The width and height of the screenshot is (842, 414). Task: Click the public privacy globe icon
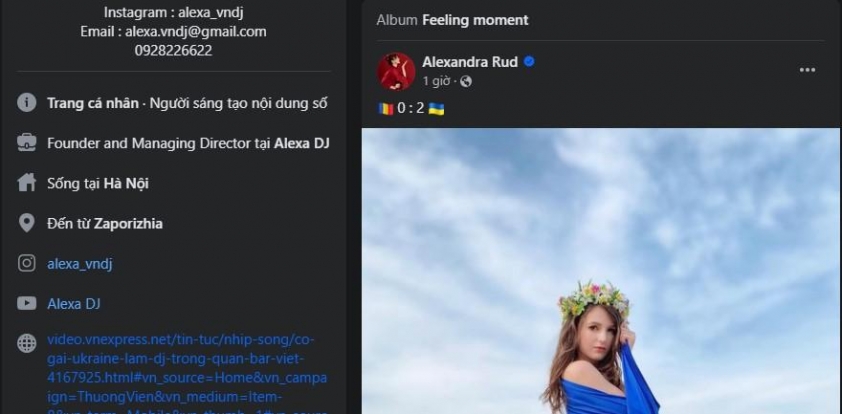pos(466,81)
